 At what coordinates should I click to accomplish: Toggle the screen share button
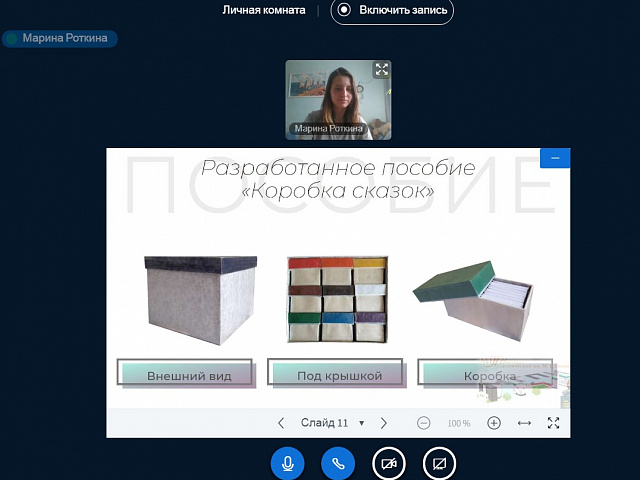(x=439, y=463)
